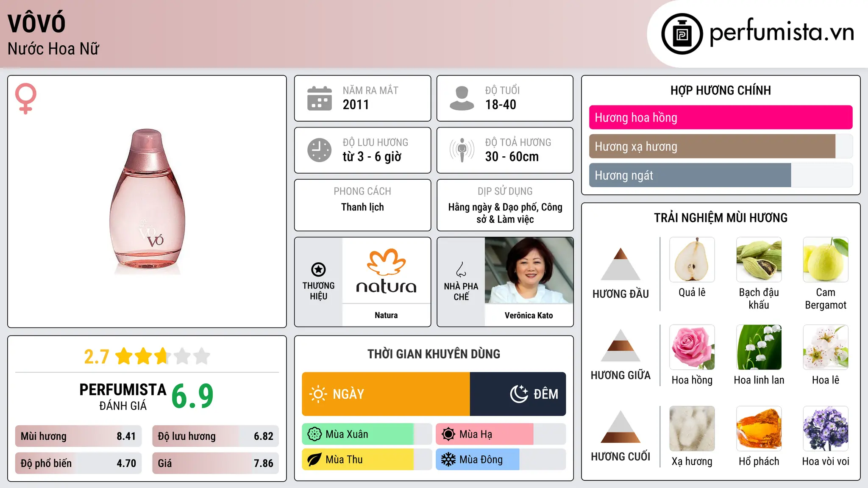Click the Độ phổ biến 4.70 score bar
This screenshot has width=868, height=488.
point(78,463)
